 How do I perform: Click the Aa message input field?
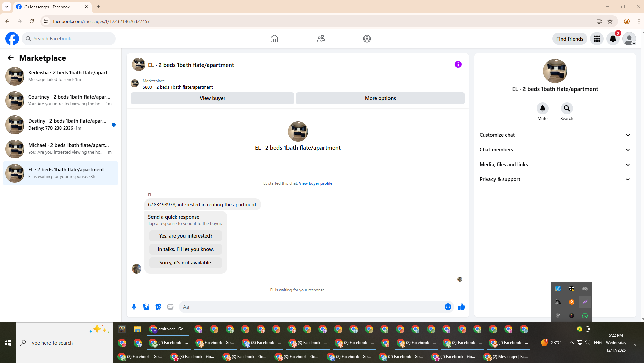pyautogui.click(x=311, y=307)
